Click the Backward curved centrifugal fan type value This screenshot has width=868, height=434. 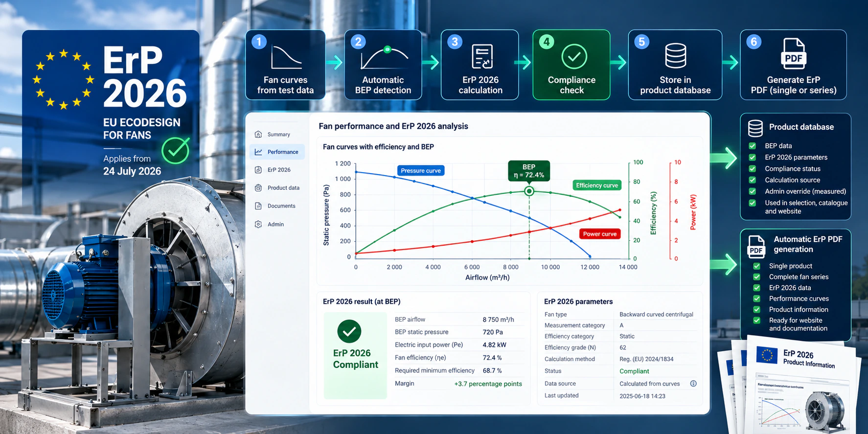(x=656, y=315)
